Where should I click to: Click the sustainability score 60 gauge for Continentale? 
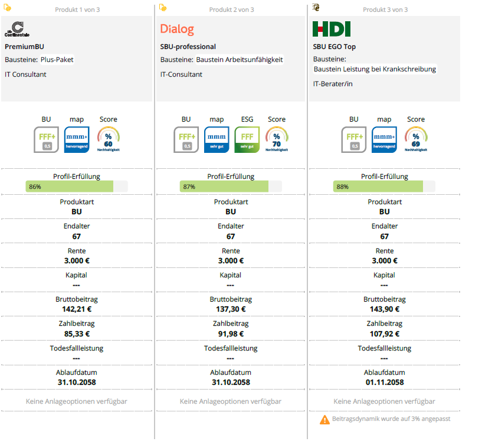108,140
